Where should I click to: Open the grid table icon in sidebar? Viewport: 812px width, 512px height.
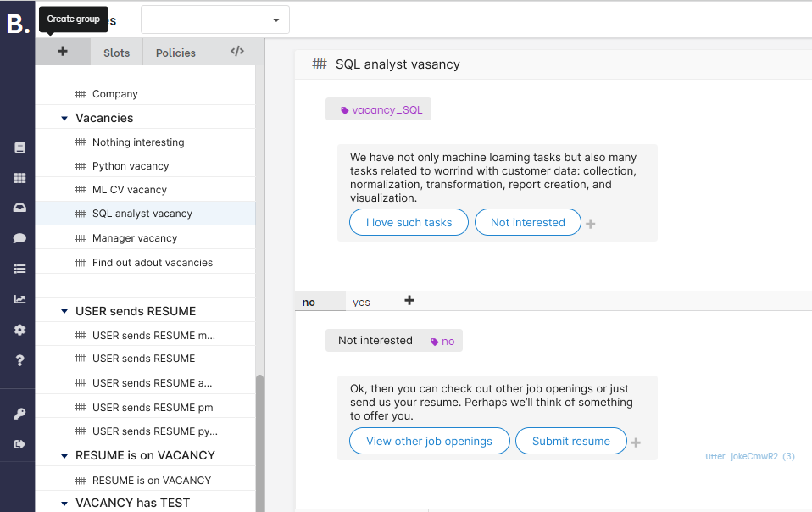(19, 178)
